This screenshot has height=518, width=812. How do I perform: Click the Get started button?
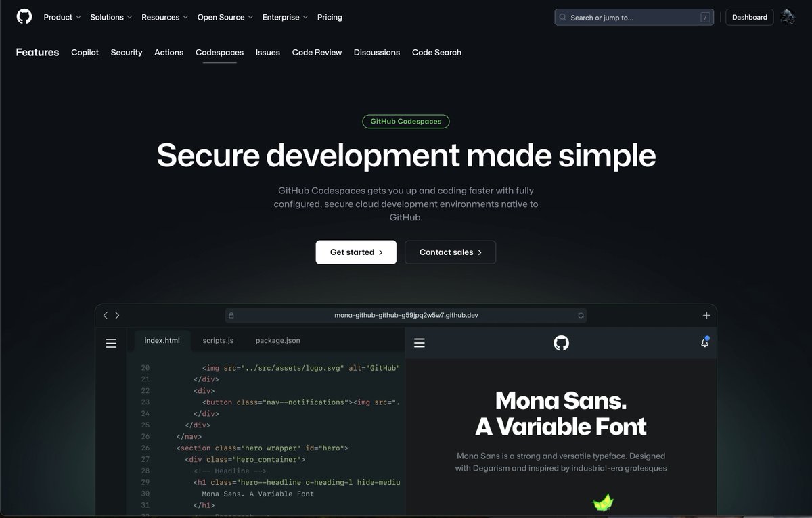(356, 252)
